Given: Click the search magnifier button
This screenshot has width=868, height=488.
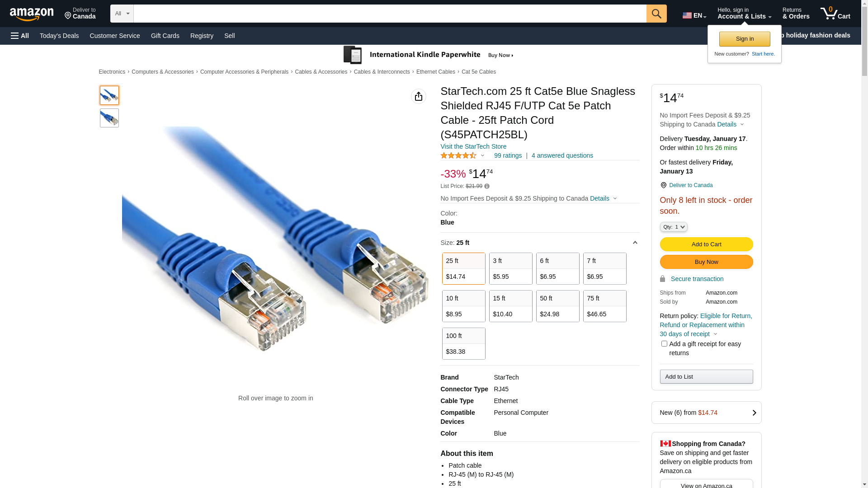Looking at the screenshot, I should 656,14.
